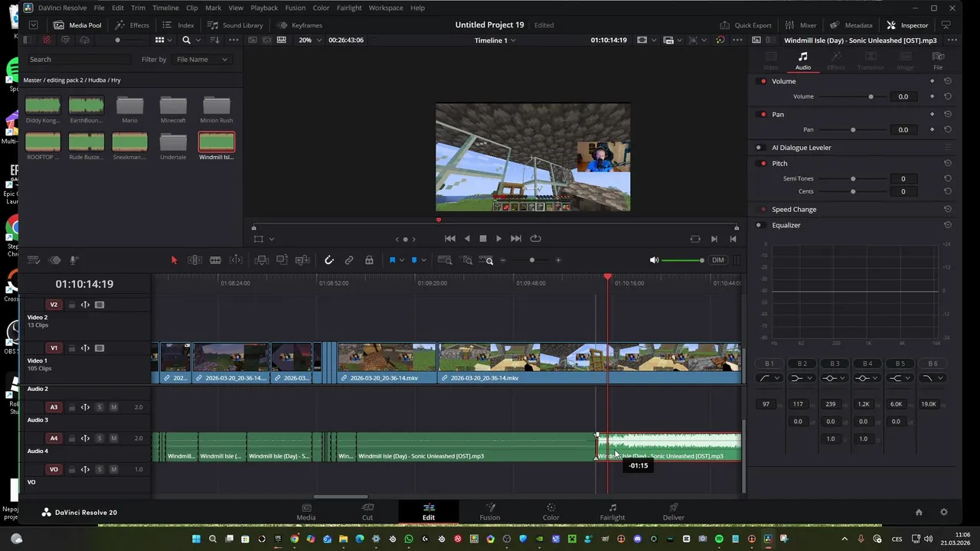Click the Detail Zoom icon
The width and height of the screenshot is (980, 551).
tap(466, 260)
